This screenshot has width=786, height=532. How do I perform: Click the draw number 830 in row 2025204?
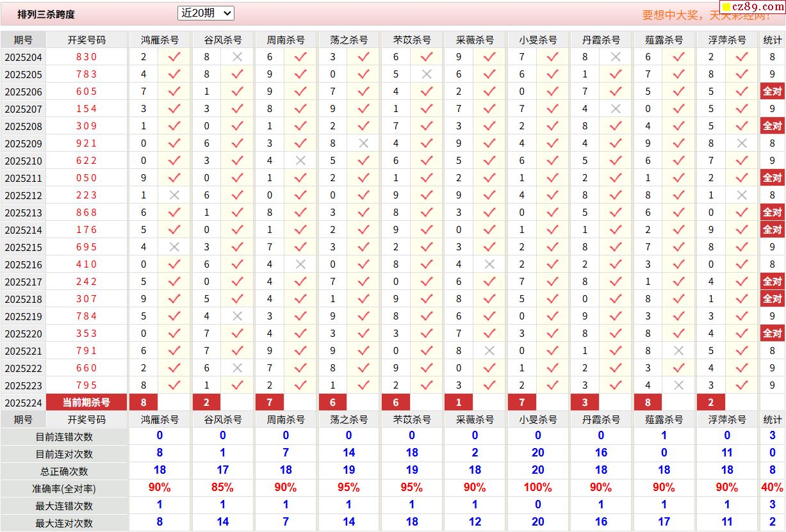86,57
